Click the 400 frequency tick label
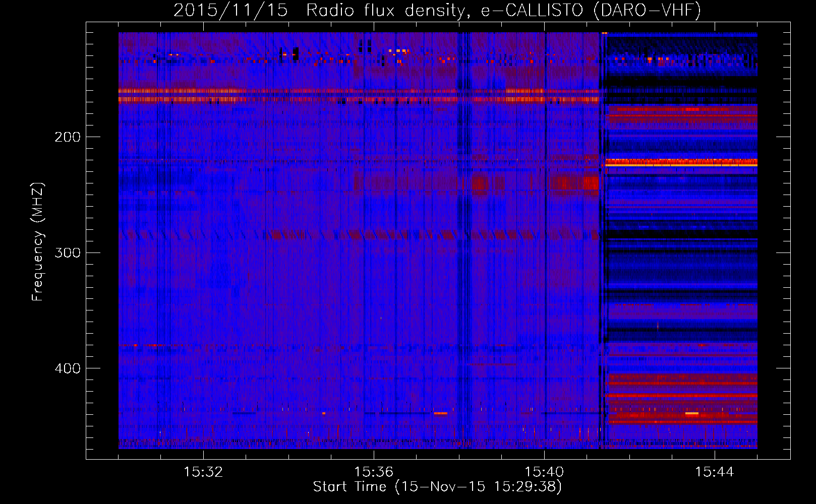816x504 pixels. click(x=68, y=368)
